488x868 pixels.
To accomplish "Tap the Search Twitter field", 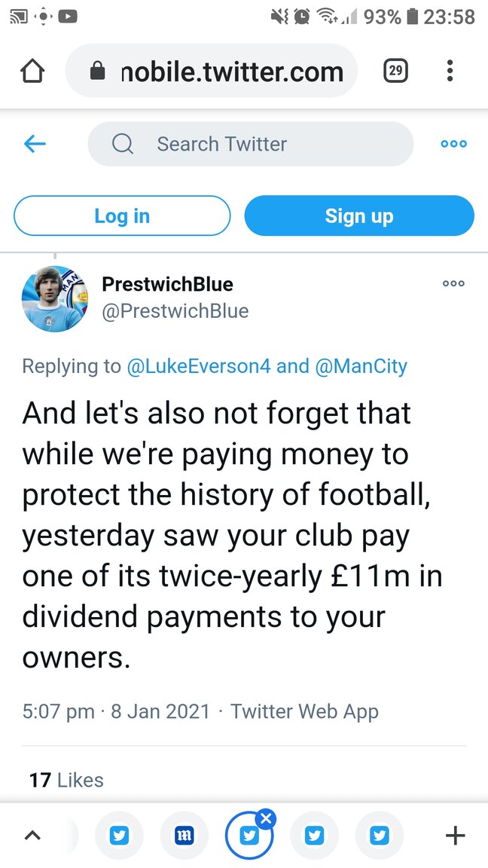I will [x=250, y=144].
